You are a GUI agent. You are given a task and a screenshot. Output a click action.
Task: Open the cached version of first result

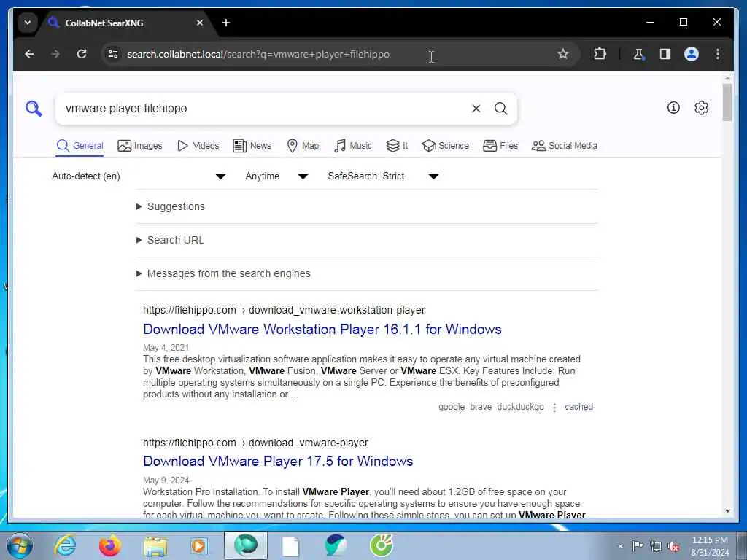578,407
